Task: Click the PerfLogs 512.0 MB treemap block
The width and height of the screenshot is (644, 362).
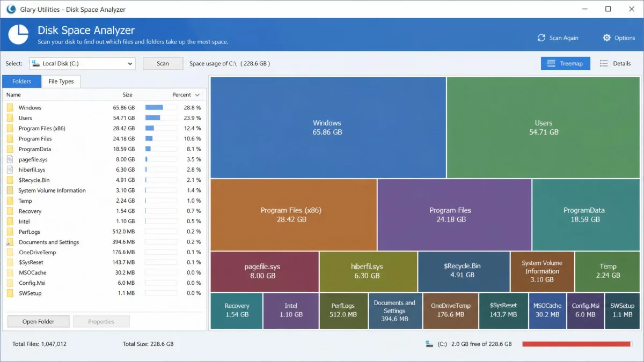Action: pyautogui.click(x=343, y=311)
